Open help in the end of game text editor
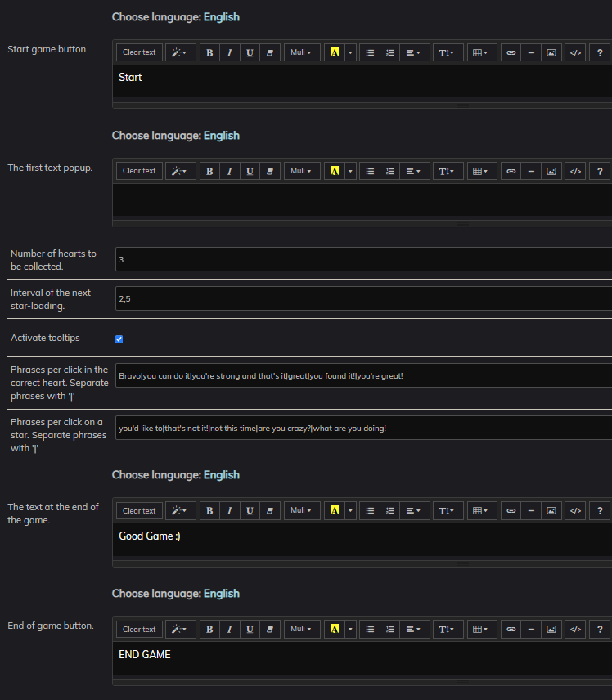612x700 pixels. tap(600, 511)
